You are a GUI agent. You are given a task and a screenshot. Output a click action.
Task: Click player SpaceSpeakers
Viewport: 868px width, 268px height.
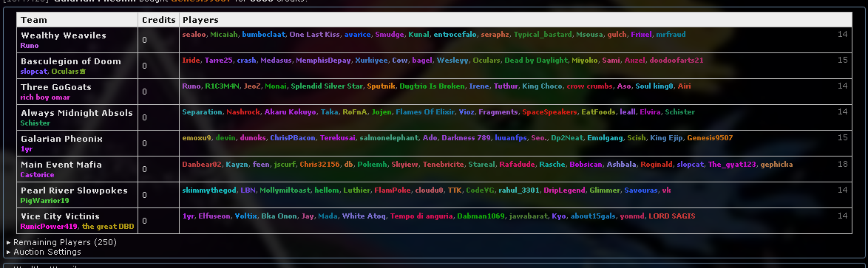coord(549,111)
